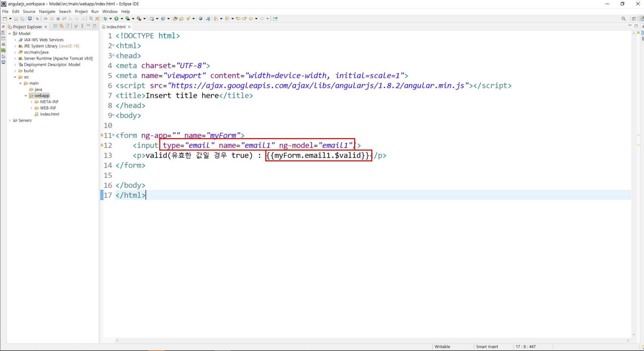Click Collapse All in Project Explorer
The width and height of the screenshot is (644, 351).
(56, 26)
